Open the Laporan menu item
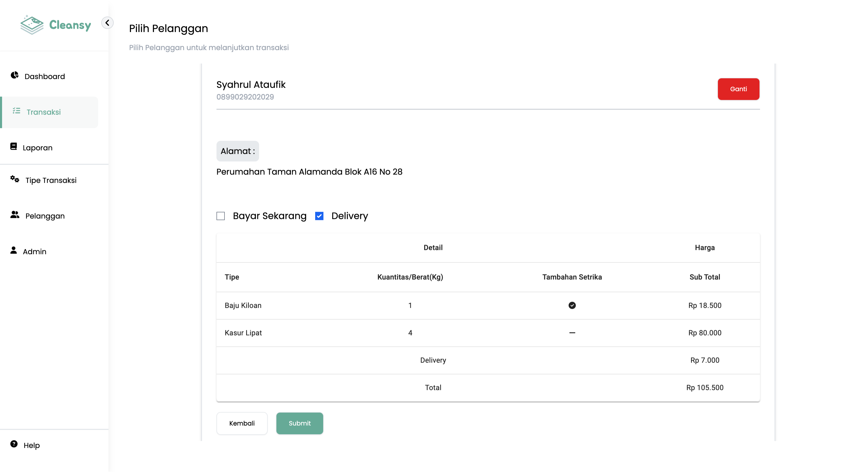The image size is (868, 472). (38, 148)
